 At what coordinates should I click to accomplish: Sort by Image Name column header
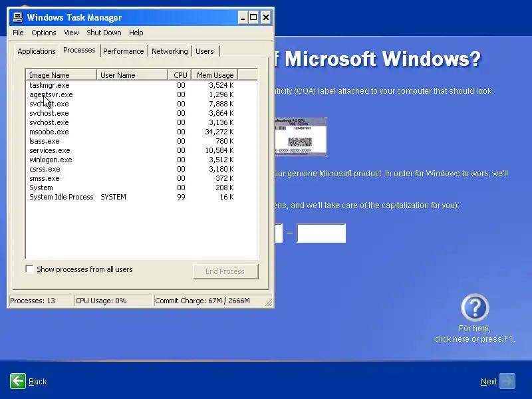tap(61, 75)
